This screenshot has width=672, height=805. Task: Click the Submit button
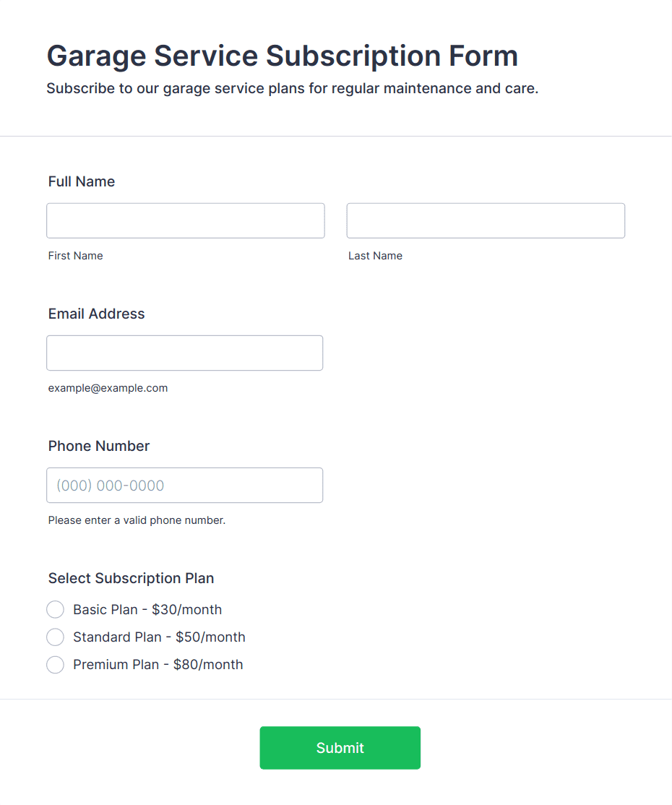340,748
